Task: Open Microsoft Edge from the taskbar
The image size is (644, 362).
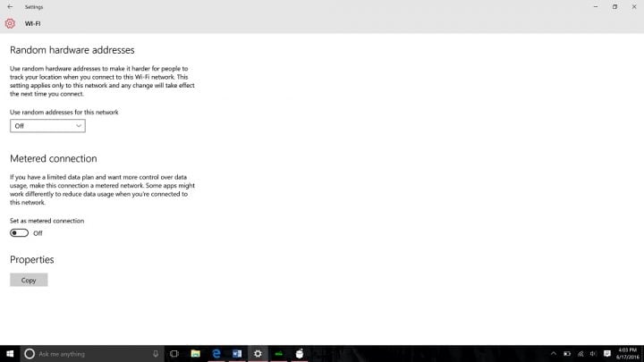Action: click(216, 354)
